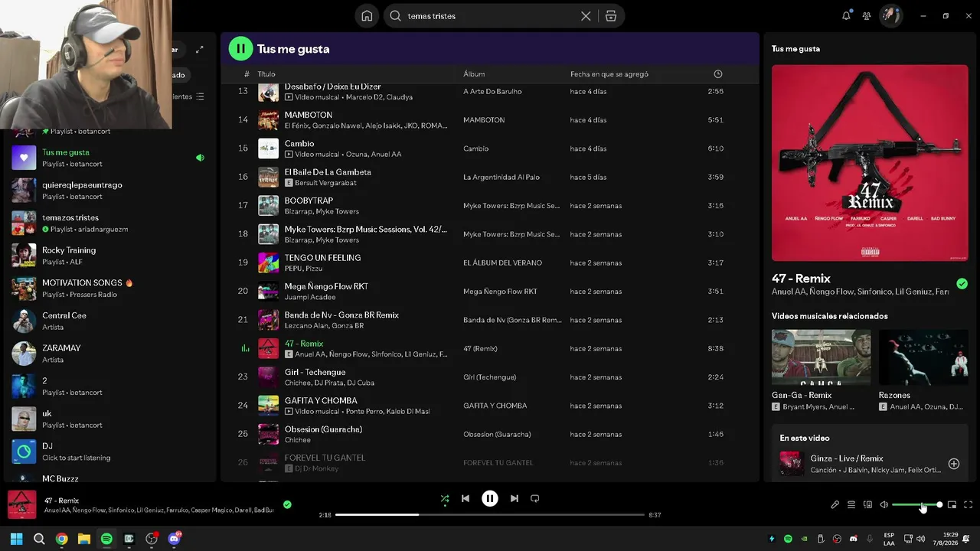Show lyrics with the microphone icon
The height and width of the screenshot is (551, 980).
point(835,505)
